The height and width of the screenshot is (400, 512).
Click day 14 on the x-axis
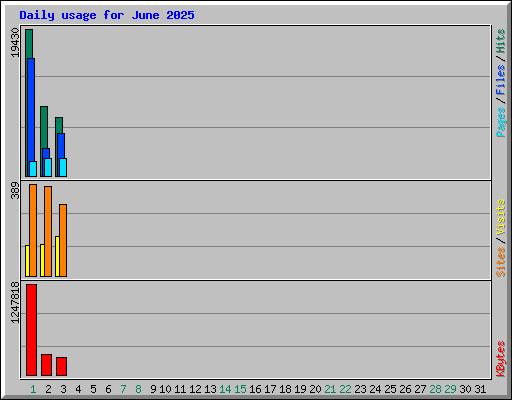click(x=225, y=389)
